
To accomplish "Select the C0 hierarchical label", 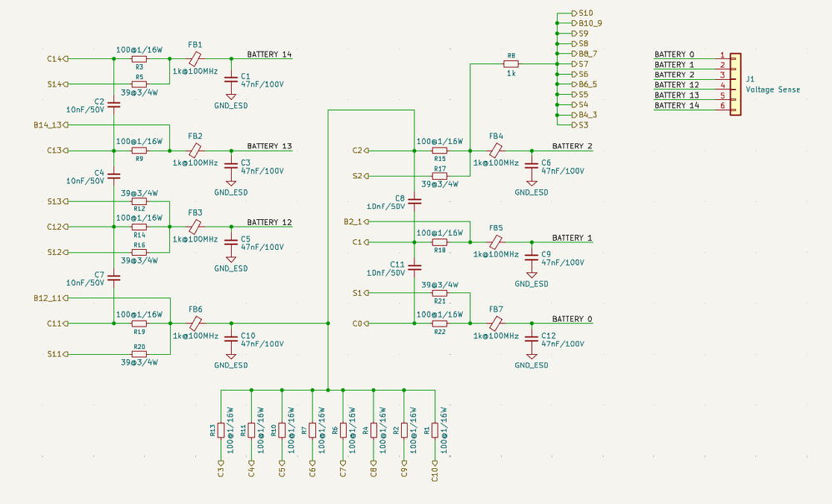I will [x=360, y=323].
